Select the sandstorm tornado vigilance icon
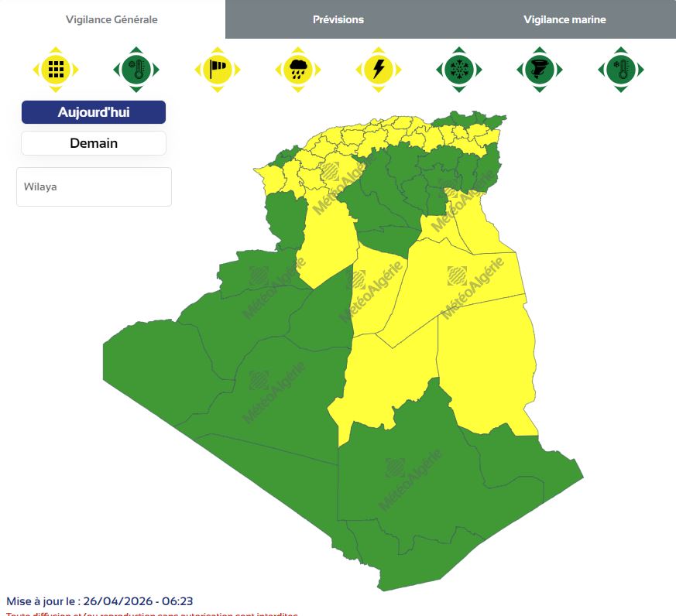The width and height of the screenshot is (676, 616). (539, 70)
